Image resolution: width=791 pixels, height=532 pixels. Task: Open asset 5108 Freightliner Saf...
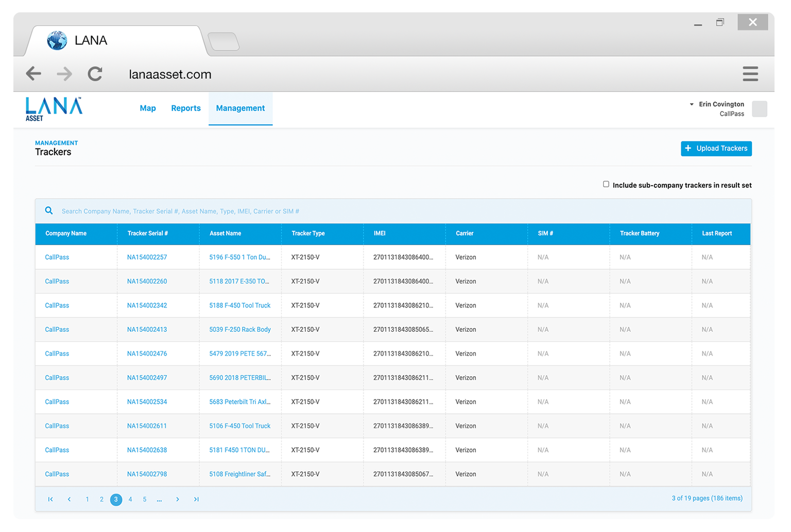click(x=240, y=474)
